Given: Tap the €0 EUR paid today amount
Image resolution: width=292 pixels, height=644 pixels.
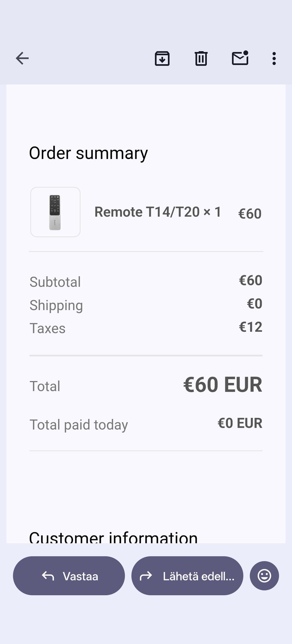Looking at the screenshot, I should (x=240, y=423).
